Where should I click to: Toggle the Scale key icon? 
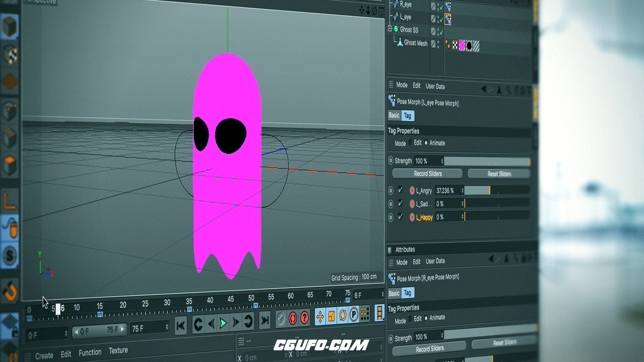[x=331, y=316]
